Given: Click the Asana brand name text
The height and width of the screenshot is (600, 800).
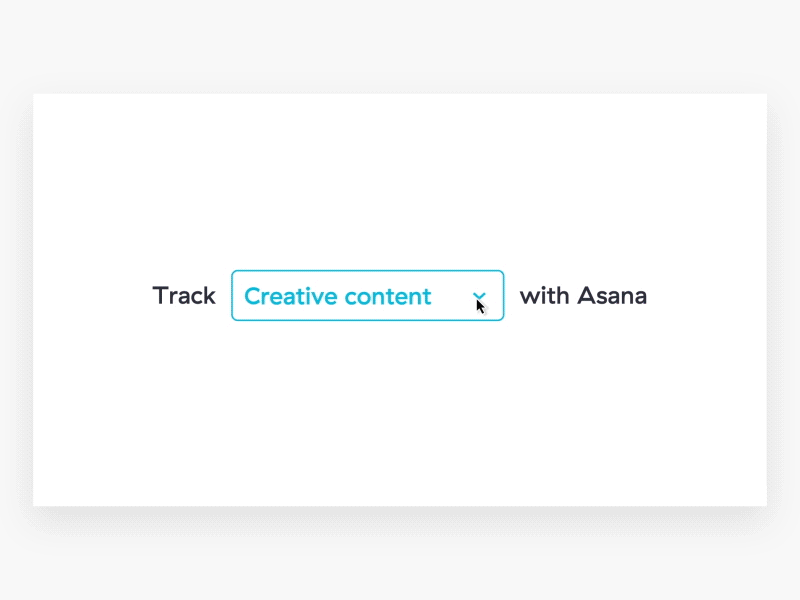Looking at the screenshot, I should point(614,296).
